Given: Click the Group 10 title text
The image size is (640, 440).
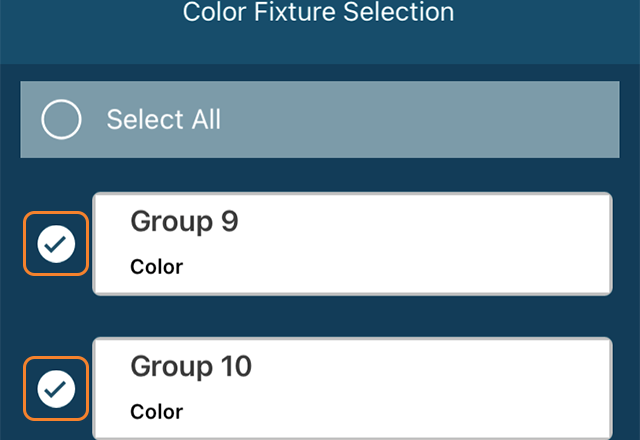Looking at the screenshot, I should [x=191, y=367].
